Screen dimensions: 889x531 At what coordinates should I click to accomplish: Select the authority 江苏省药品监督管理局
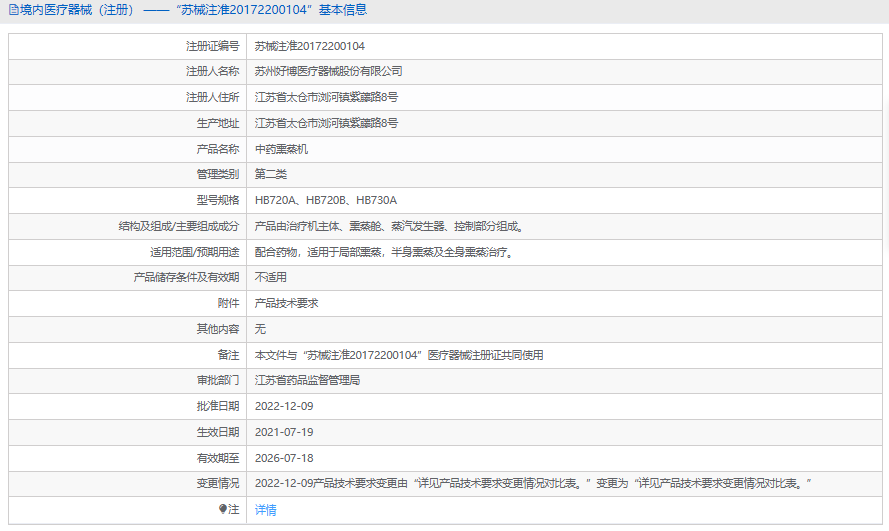307,380
